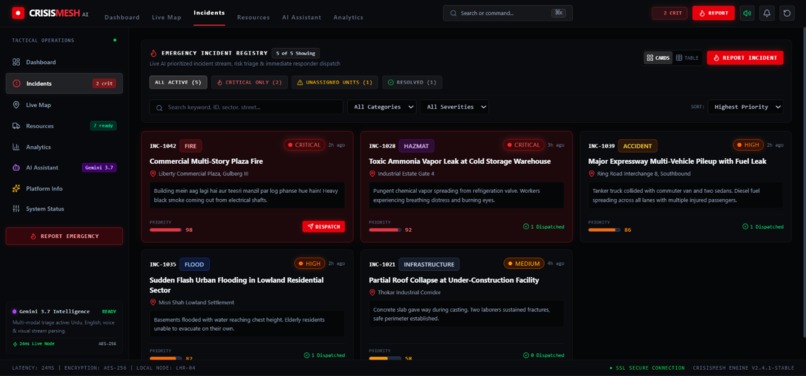This screenshot has height=376, width=806.
Task: Click the sidebar Live Map pin icon
Action: 16,105
